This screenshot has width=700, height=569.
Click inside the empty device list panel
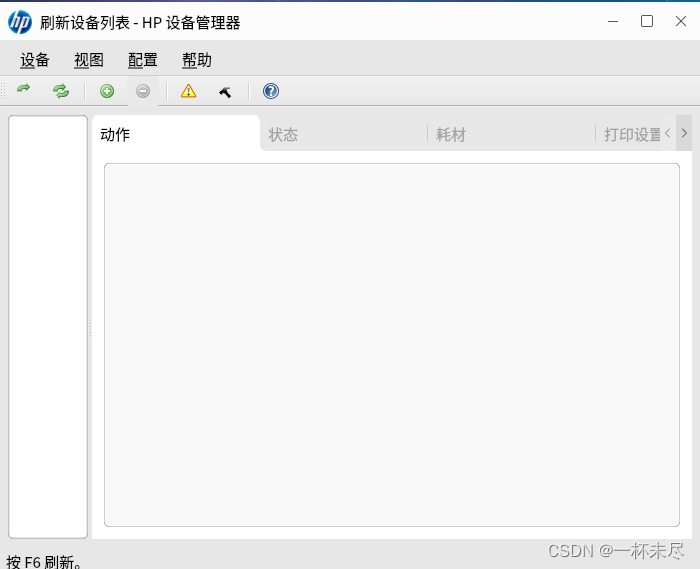48,327
